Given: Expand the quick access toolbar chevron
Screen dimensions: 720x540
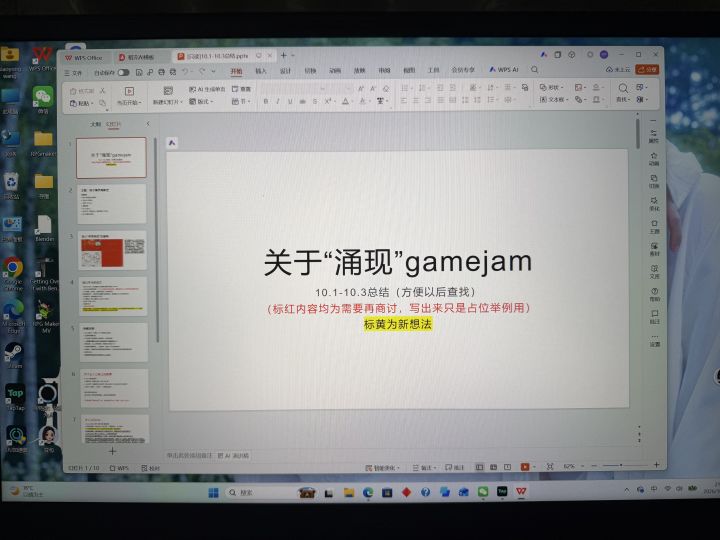Looking at the screenshot, I should click(213, 72).
